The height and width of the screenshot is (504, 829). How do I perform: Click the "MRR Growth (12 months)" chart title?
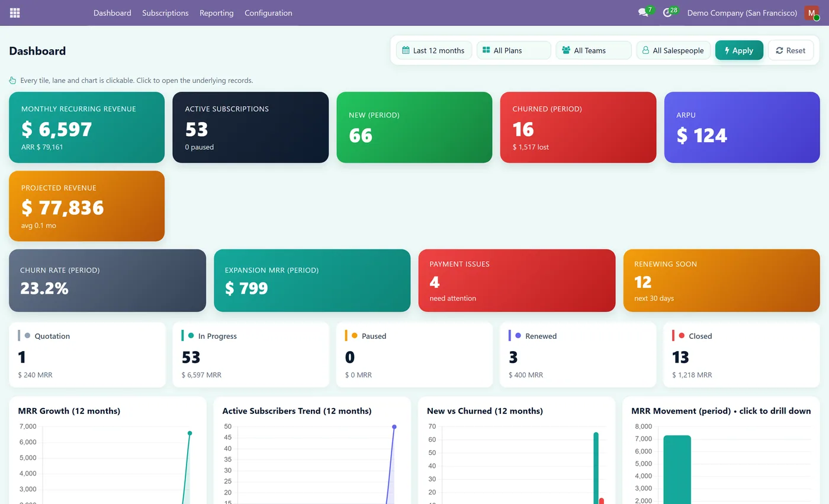pos(69,411)
